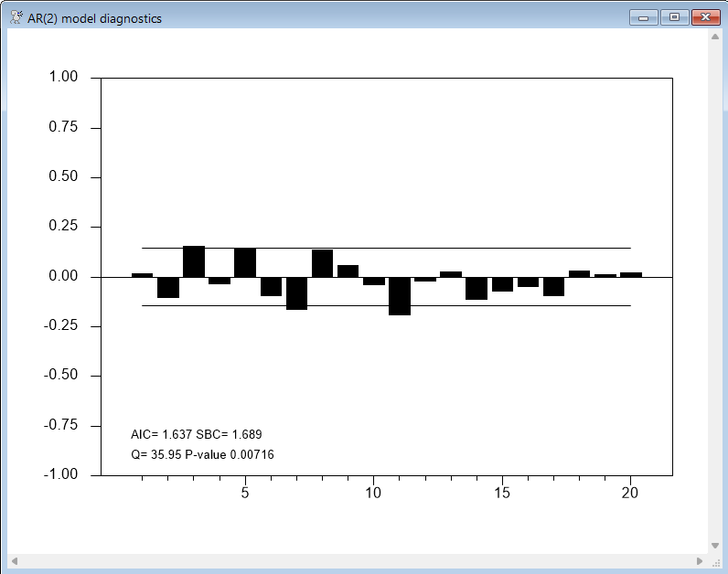Maximize the AR(2) model diagnostics window

tap(674, 17)
